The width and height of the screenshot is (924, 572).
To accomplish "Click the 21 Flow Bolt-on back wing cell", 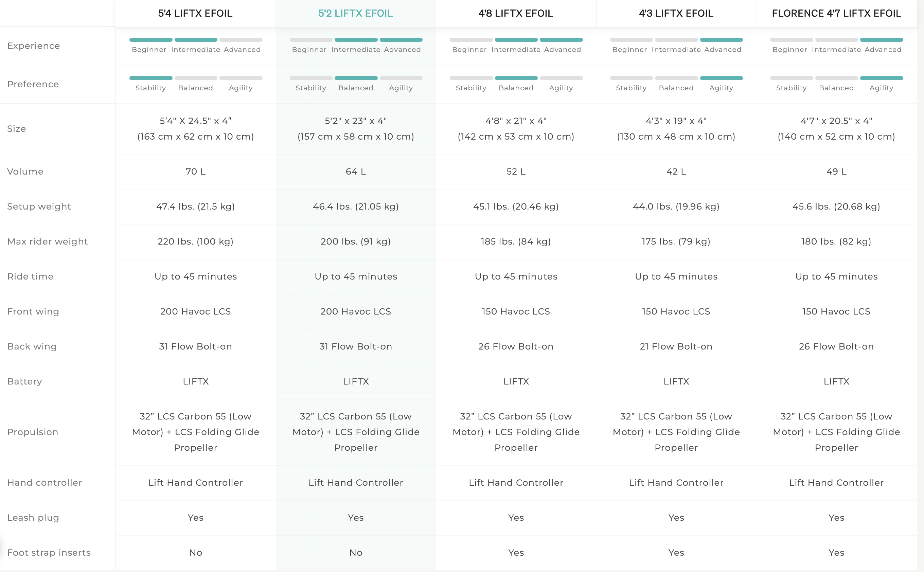I will pyautogui.click(x=676, y=346).
